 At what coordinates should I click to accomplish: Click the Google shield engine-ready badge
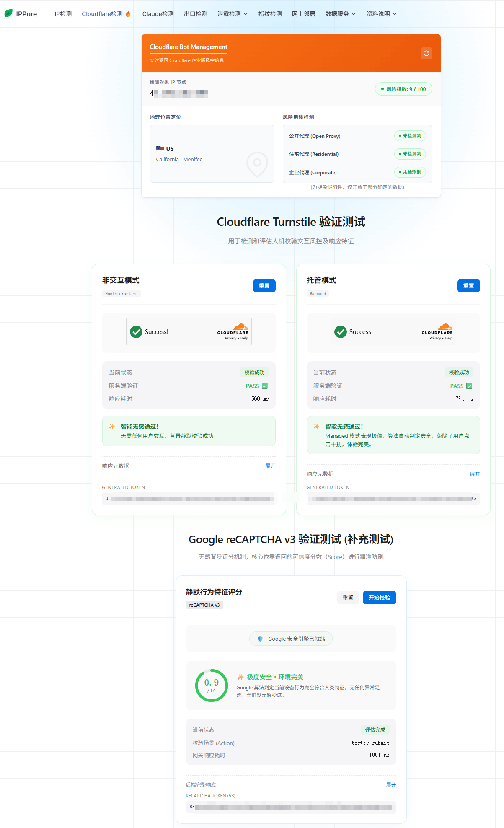click(291, 639)
